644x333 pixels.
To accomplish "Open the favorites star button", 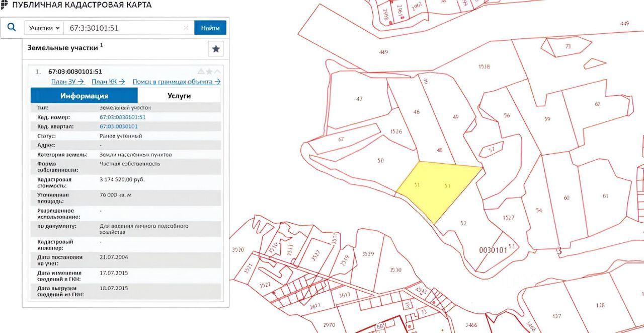I will tap(216, 49).
